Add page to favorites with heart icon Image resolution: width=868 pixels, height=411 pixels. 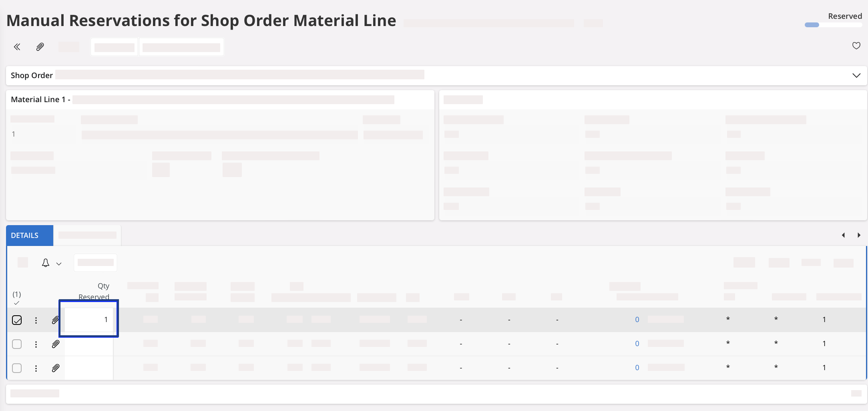856,46
